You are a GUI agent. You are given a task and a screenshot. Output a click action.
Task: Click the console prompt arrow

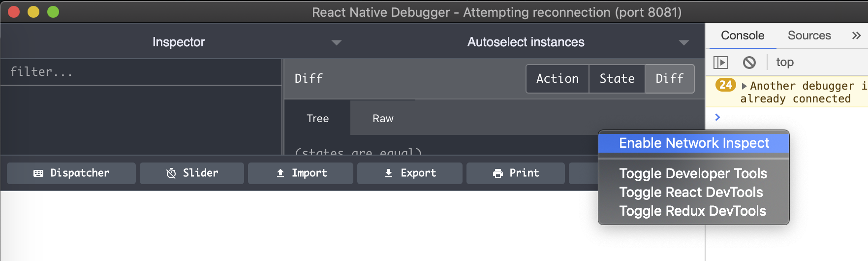tap(717, 117)
